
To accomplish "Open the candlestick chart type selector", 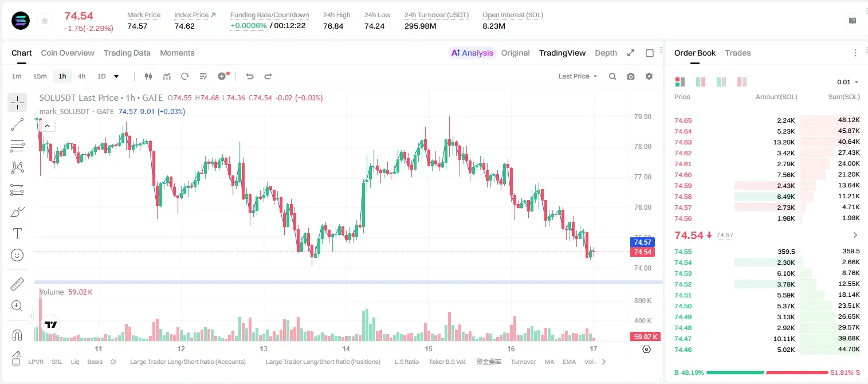I will [148, 76].
